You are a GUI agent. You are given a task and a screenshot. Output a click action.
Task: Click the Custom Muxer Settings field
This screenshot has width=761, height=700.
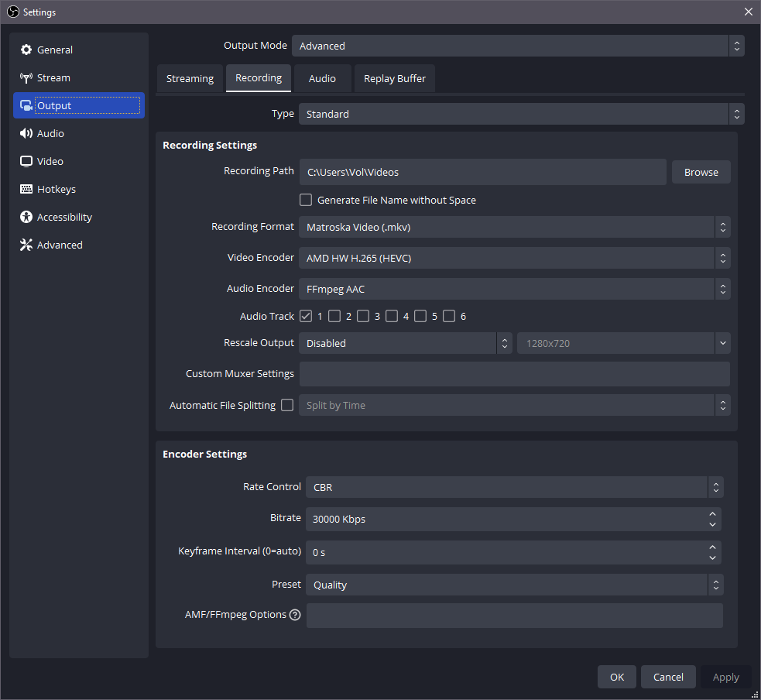tap(514, 373)
